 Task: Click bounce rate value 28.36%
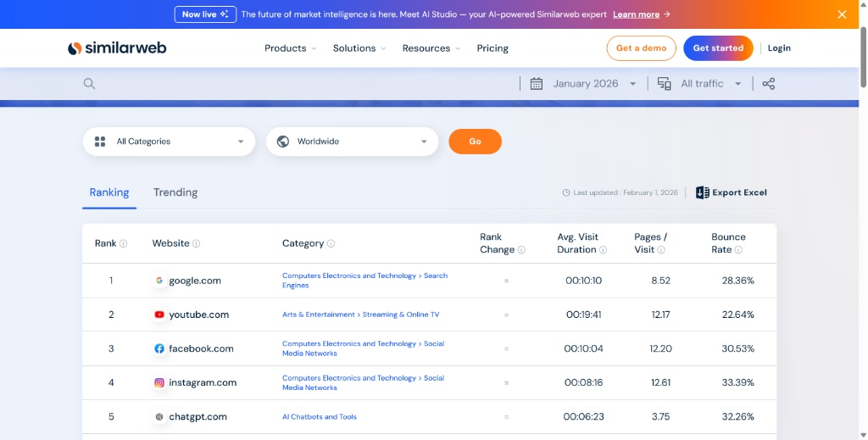(738, 281)
